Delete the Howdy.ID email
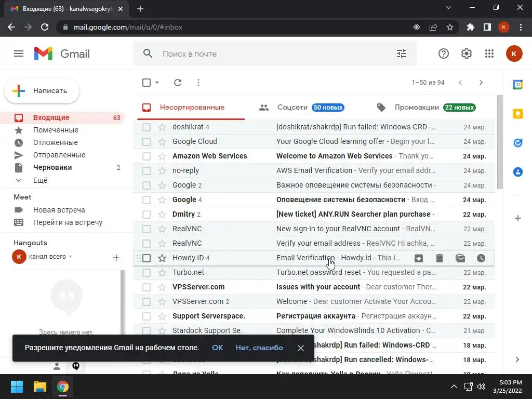This screenshot has width=532, height=399. pos(440,258)
